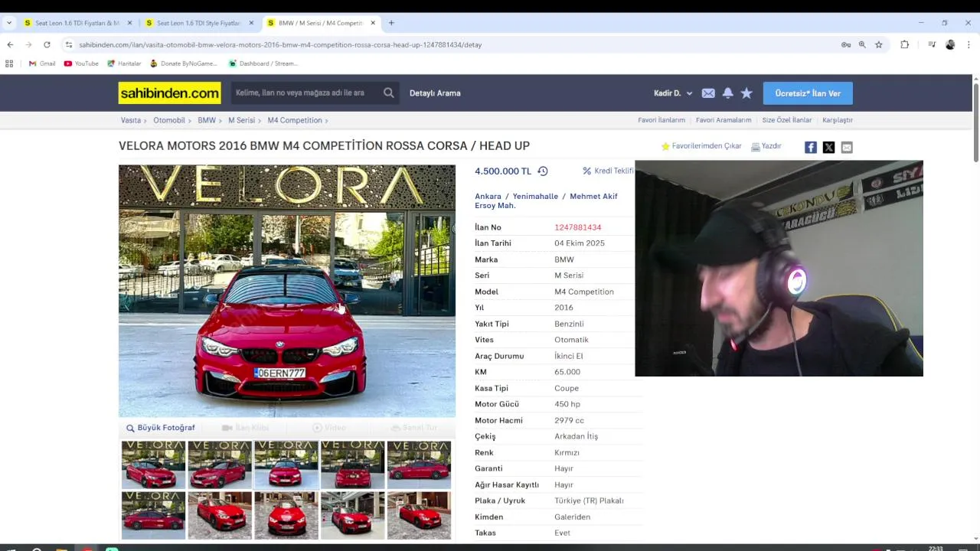
Task: Click the browser address bar URL
Action: click(x=280, y=44)
